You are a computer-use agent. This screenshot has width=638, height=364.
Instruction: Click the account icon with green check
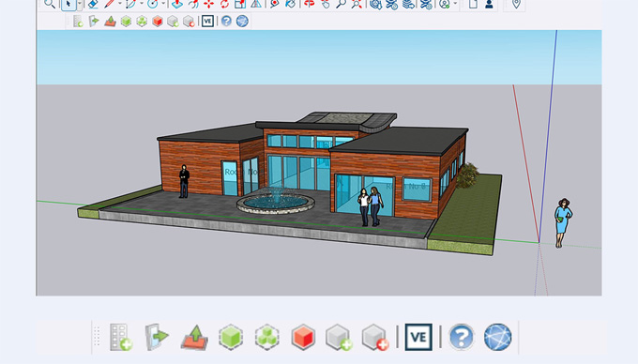445,4
